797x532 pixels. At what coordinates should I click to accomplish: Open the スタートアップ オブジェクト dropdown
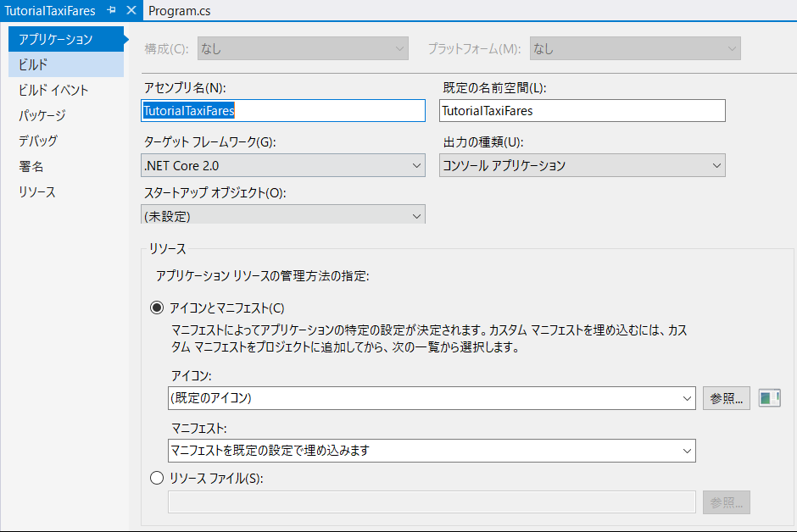[416, 215]
